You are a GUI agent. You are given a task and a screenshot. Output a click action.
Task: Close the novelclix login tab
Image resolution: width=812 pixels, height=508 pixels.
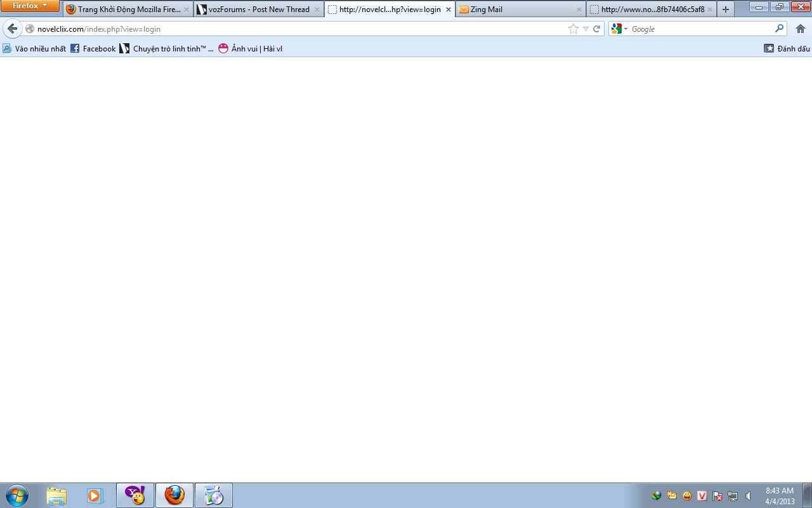click(x=449, y=10)
